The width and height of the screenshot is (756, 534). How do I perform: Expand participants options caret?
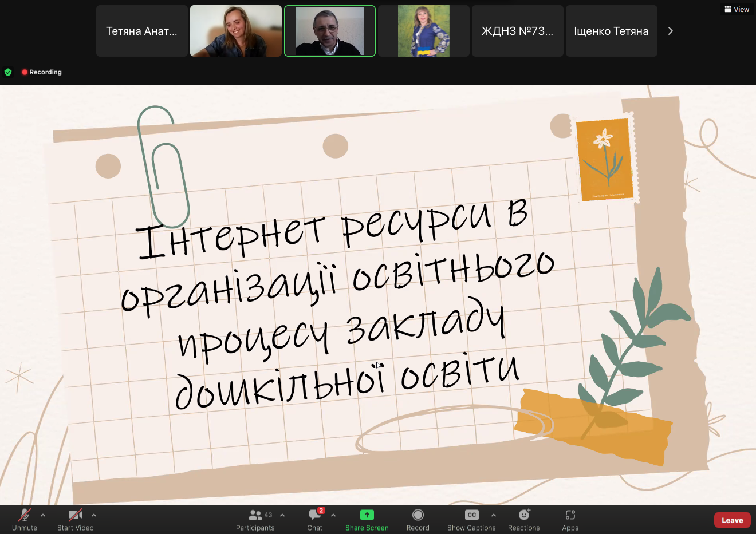282,515
